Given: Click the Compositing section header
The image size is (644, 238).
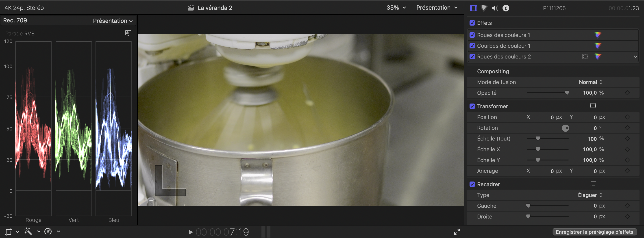Looking at the screenshot, I should tap(493, 71).
